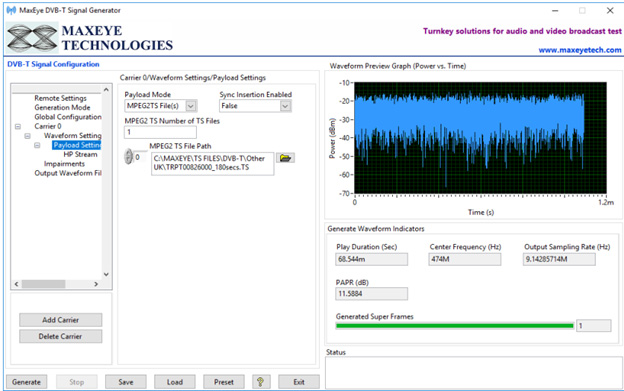Select Global Configuration in the tree
Viewport: 624px width, 391px height.
coord(68,117)
